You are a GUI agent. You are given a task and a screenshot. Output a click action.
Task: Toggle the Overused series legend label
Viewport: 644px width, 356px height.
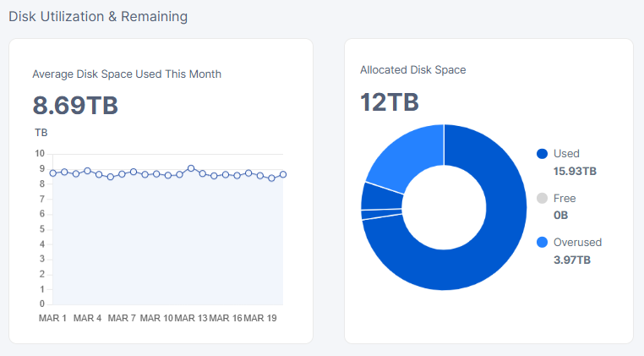(x=577, y=243)
